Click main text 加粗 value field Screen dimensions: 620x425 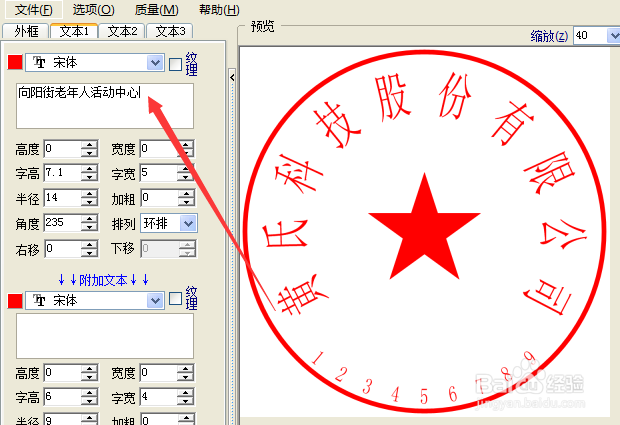tap(159, 198)
